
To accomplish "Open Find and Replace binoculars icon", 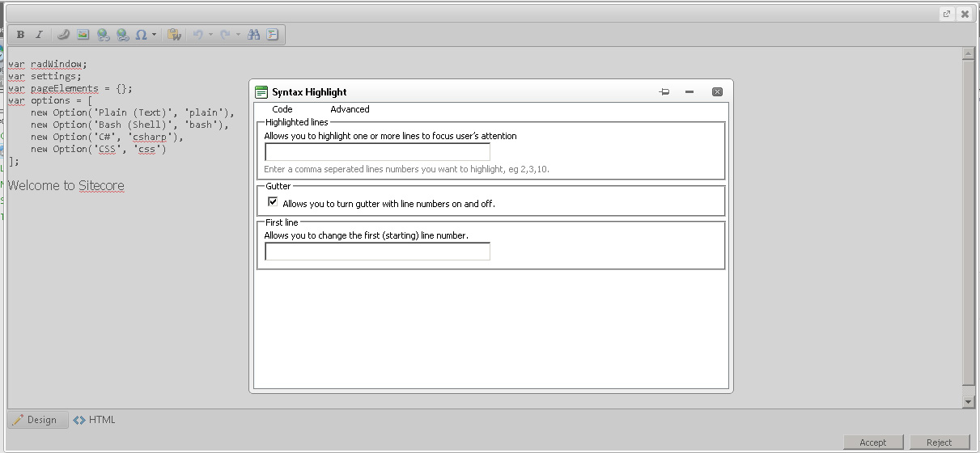I will (x=254, y=35).
